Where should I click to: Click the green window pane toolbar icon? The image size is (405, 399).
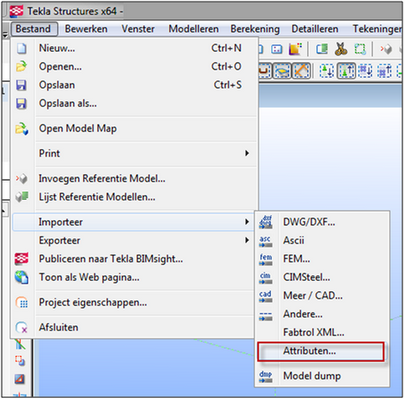coord(322,49)
